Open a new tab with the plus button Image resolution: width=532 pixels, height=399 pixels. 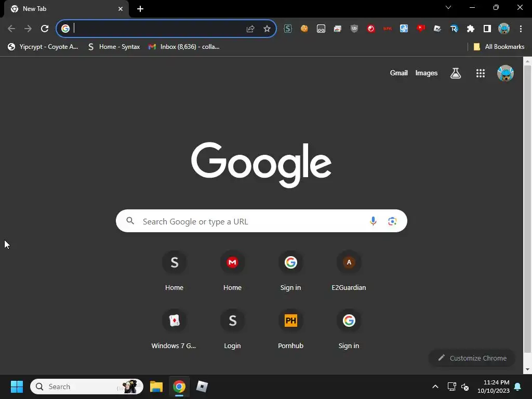point(140,9)
